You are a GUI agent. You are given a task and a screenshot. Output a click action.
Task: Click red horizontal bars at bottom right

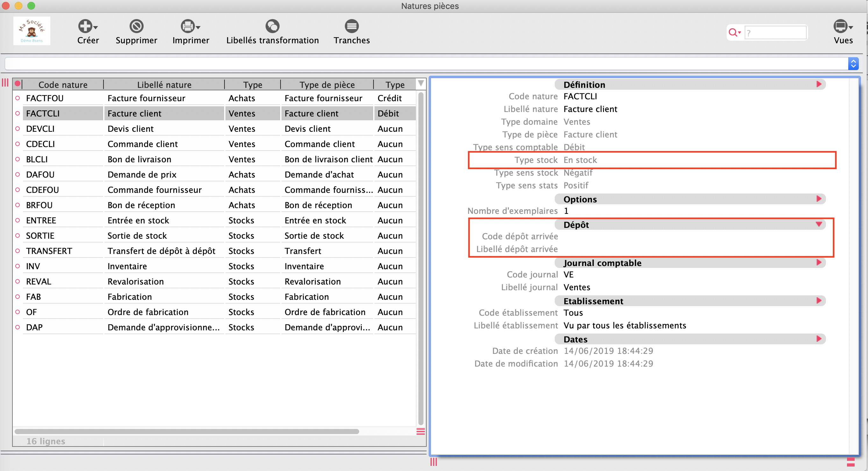pos(851,462)
